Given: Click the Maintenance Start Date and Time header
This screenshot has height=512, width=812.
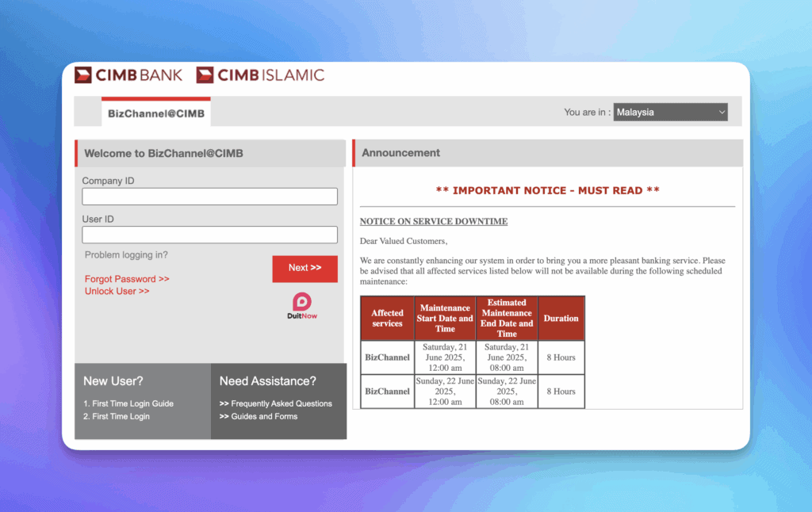Looking at the screenshot, I should pyautogui.click(x=445, y=318).
